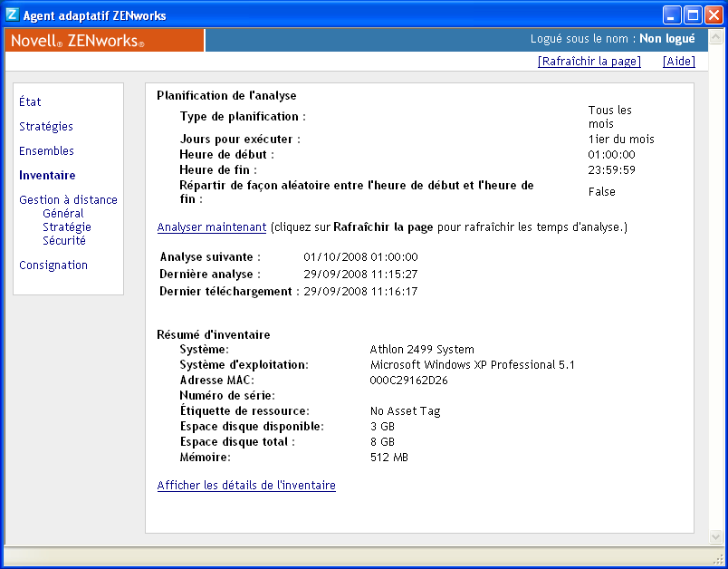
Task: Open the Aide link
Action: point(679,62)
